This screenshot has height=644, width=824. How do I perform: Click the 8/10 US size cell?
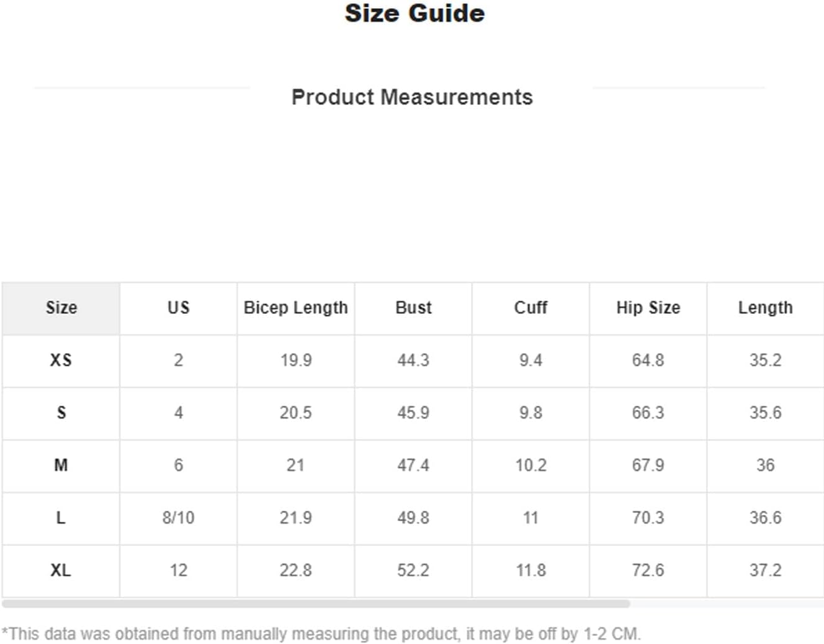tap(178, 518)
